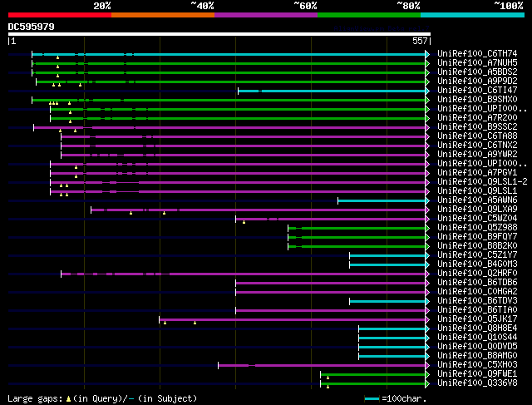
Task: Open the UniRef100_B6TIA0 label
Action: (477, 310)
